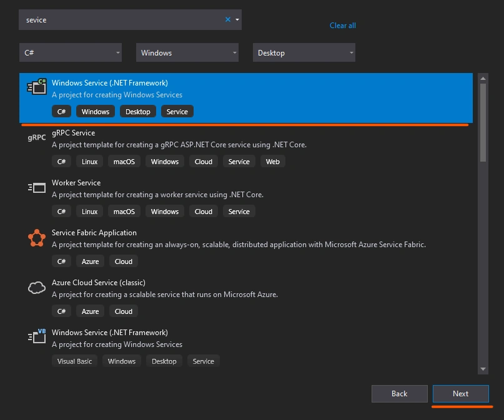The image size is (504, 420).
Task: Click in the template search field
Action: click(122, 19)
